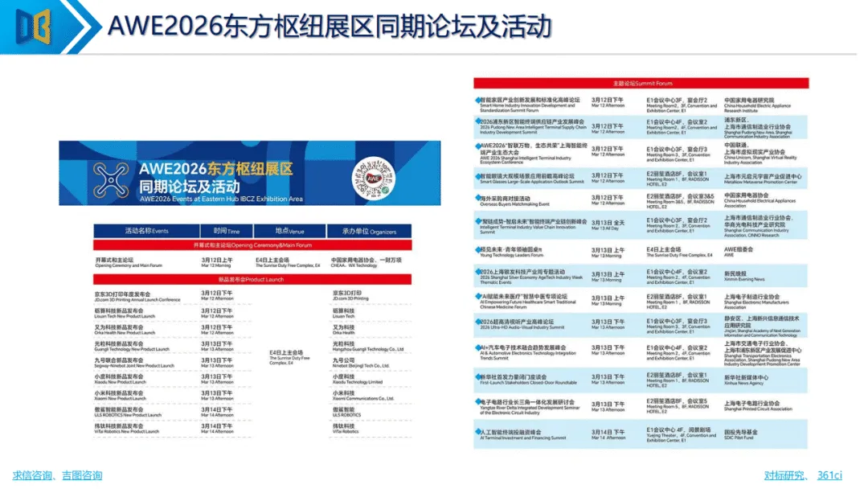Click 'AI & Automotive Electronics Technology Integration Trends Summit'
The height and width of the screenshot is (489, 868).
528,353
